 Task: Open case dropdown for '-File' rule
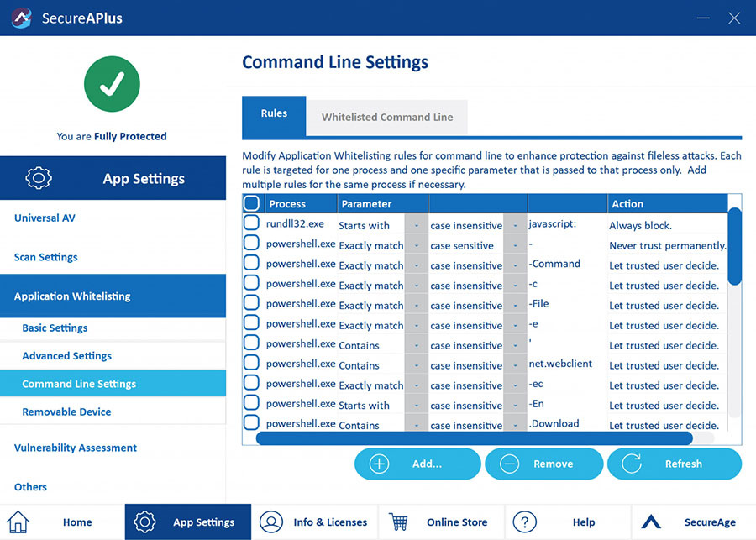tap(516, 305)
